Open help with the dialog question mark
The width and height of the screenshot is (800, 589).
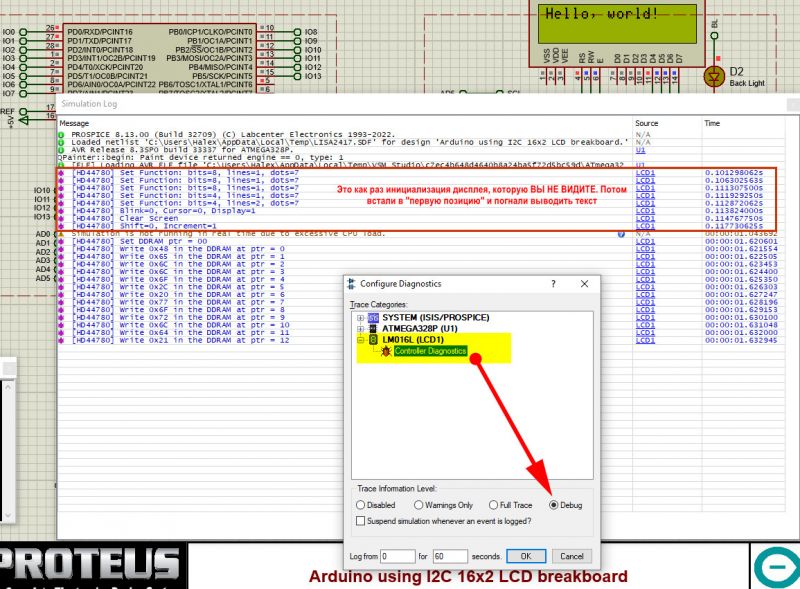554,284
